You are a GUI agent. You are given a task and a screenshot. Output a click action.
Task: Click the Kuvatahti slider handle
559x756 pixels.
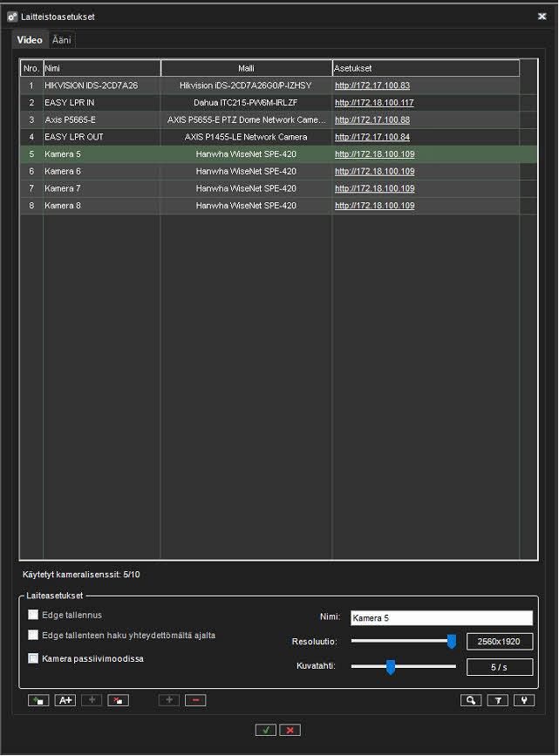[x=391, y=667]
